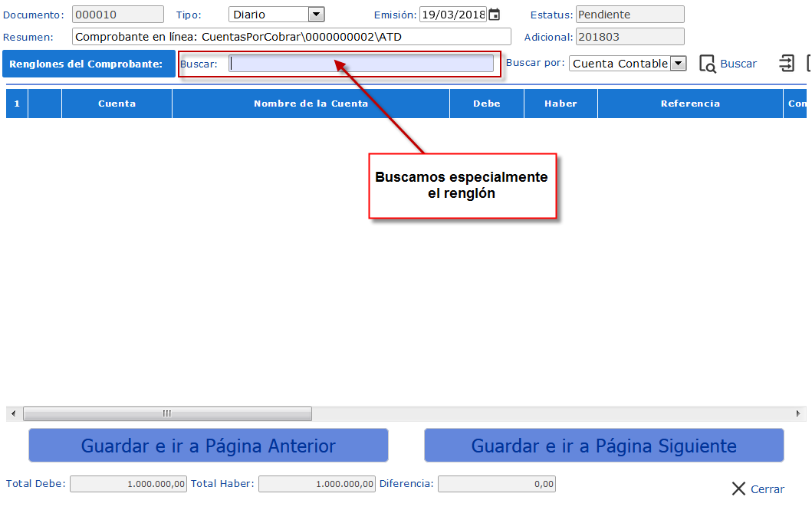Click the Buscar magnifying glass search icon
The height and width of the screenshot is (510, 812).
click(708, 64)
